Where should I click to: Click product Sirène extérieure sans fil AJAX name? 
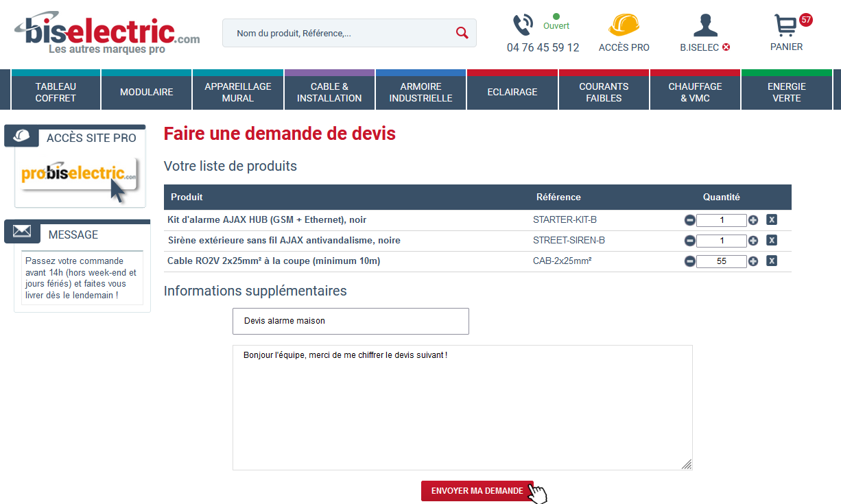tap(284, 240)
